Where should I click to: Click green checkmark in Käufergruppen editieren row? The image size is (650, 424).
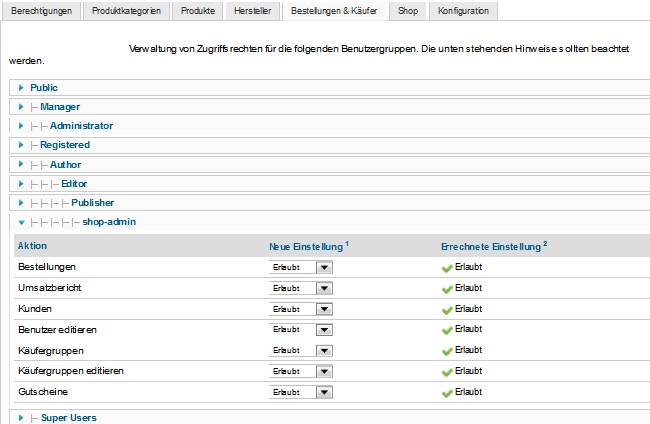446,371
